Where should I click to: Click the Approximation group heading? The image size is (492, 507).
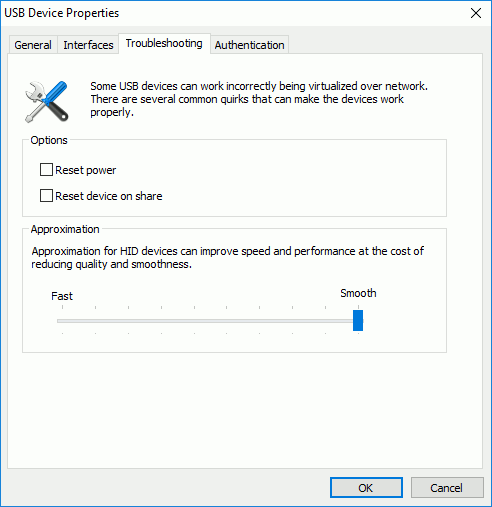(x=65, y=229)
